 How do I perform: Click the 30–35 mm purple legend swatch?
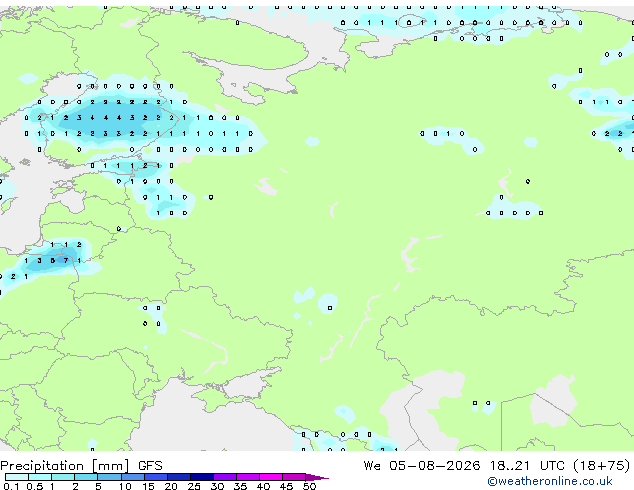(225, 477)
